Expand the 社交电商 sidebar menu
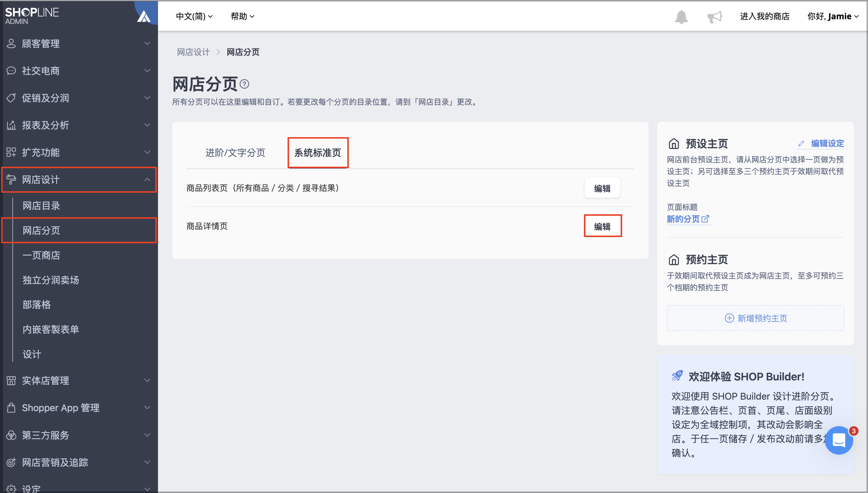The height and width of the screenshot is (493, 868). [79, 71]
